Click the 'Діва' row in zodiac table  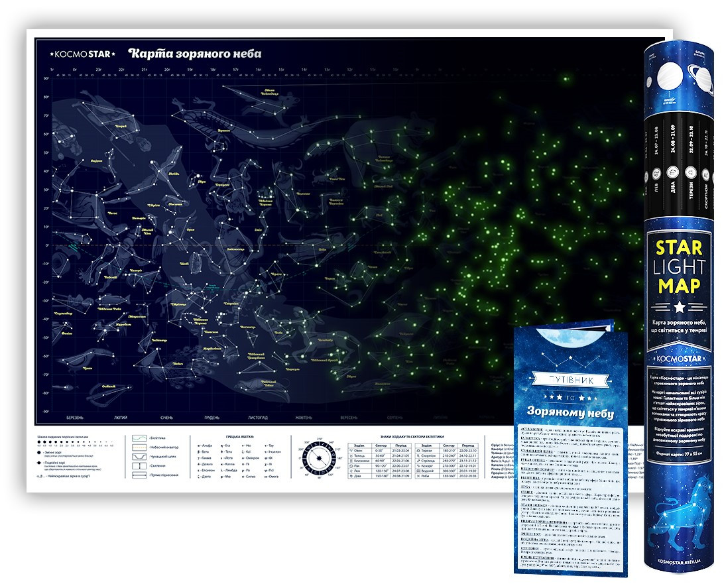point(379,476)
